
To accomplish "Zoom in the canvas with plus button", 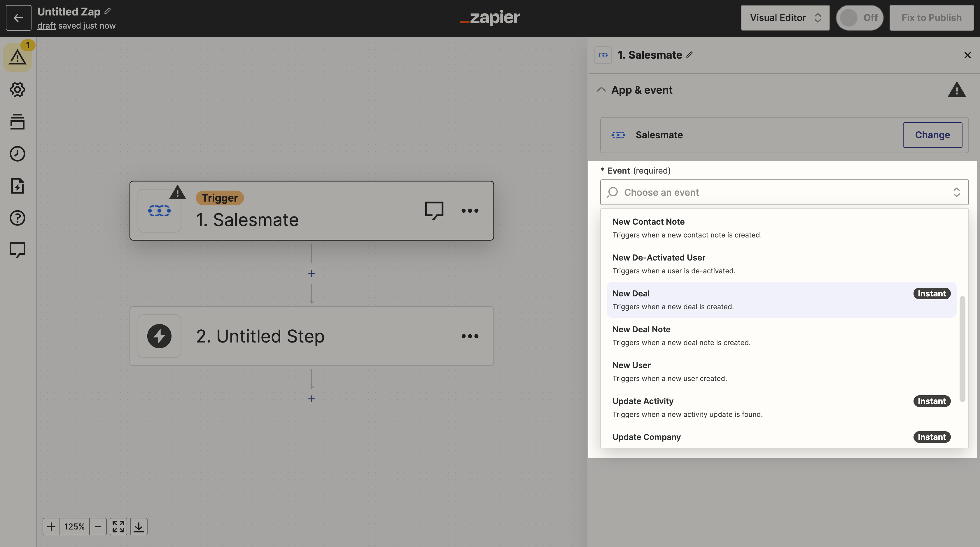I will tap(51, 527).
